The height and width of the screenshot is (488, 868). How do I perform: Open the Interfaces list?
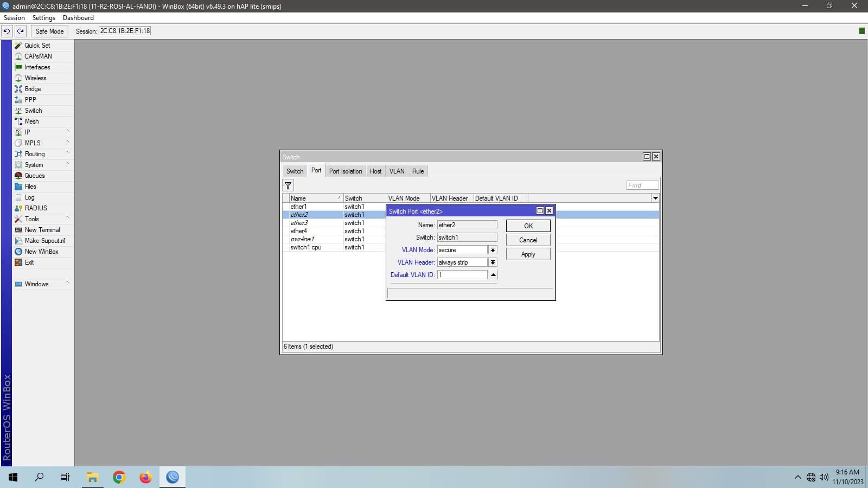click(x=43, y=67)
